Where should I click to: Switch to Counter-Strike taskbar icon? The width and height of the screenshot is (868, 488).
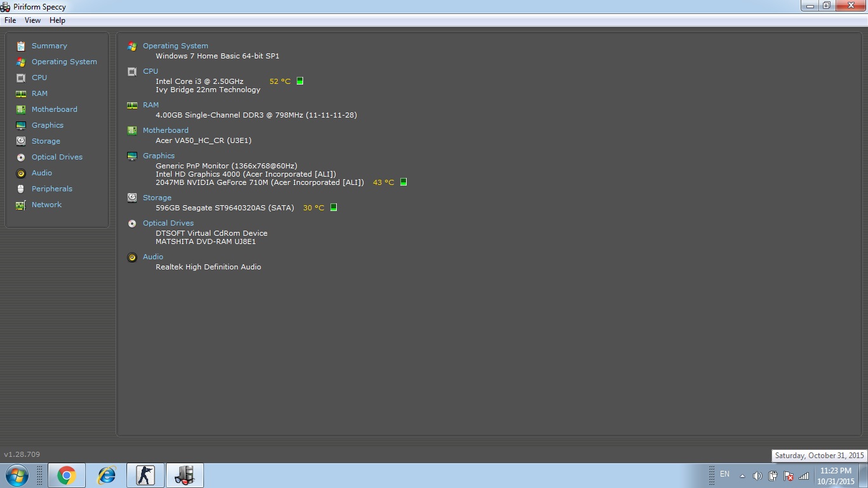coord(146,475)
